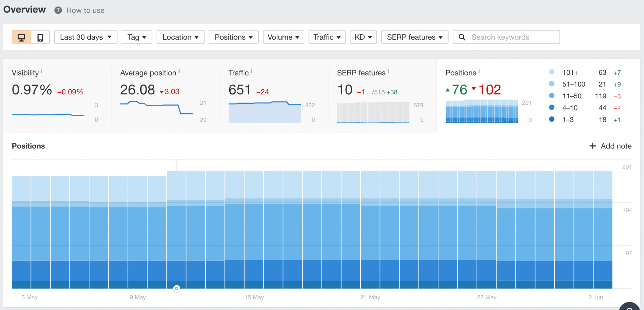Toggle the 11–50 positions legend dot
This screenshot has width=644, height=310.
point(552,96)
